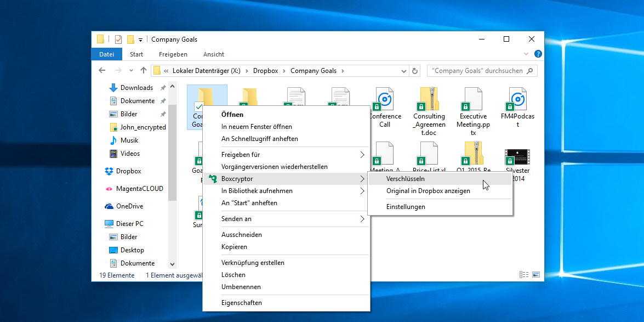The image size is (644, 322).
Task: Select the John_encrypted folder in sidebar
Action: (x=138, y=127)
